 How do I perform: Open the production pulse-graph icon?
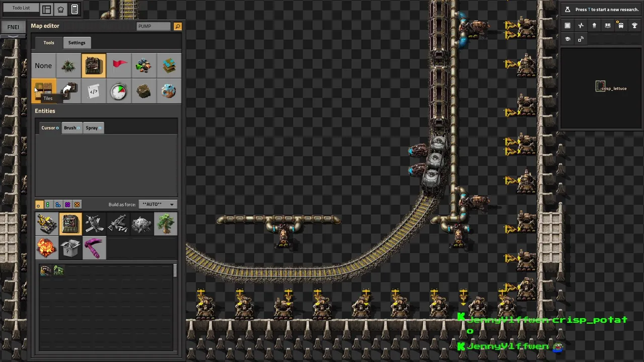tap(581, 26)
